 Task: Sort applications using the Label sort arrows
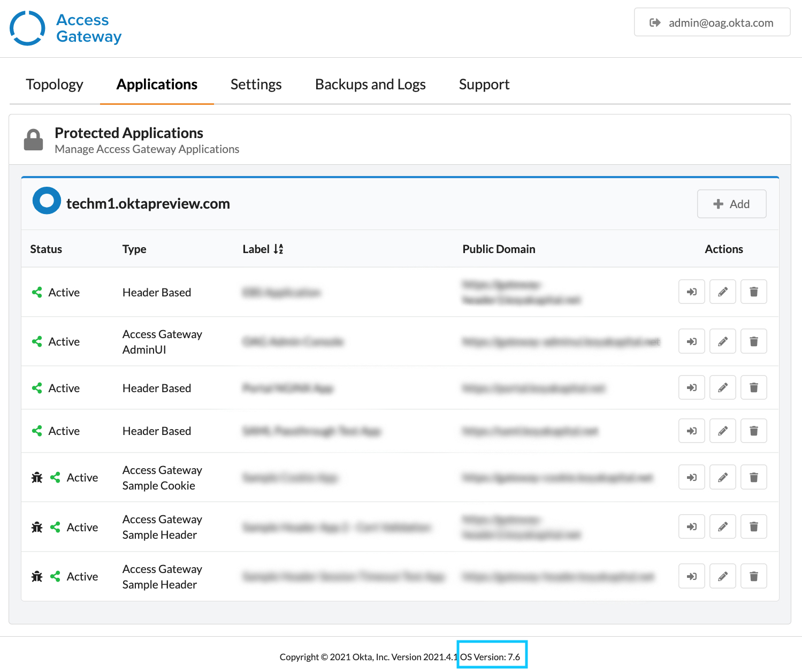point(278,249)
